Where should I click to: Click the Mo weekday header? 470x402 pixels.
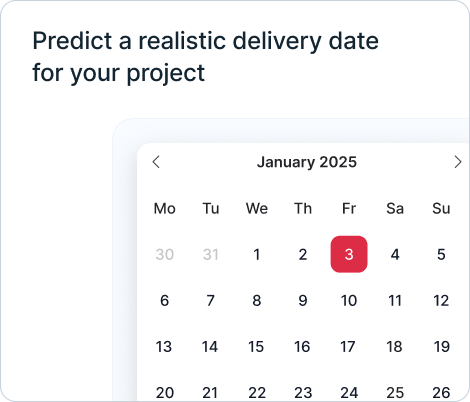click(x=164, y=209)
